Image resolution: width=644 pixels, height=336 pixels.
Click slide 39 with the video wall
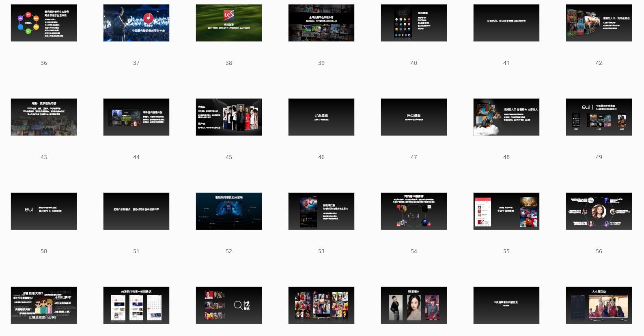coord(321,23)
